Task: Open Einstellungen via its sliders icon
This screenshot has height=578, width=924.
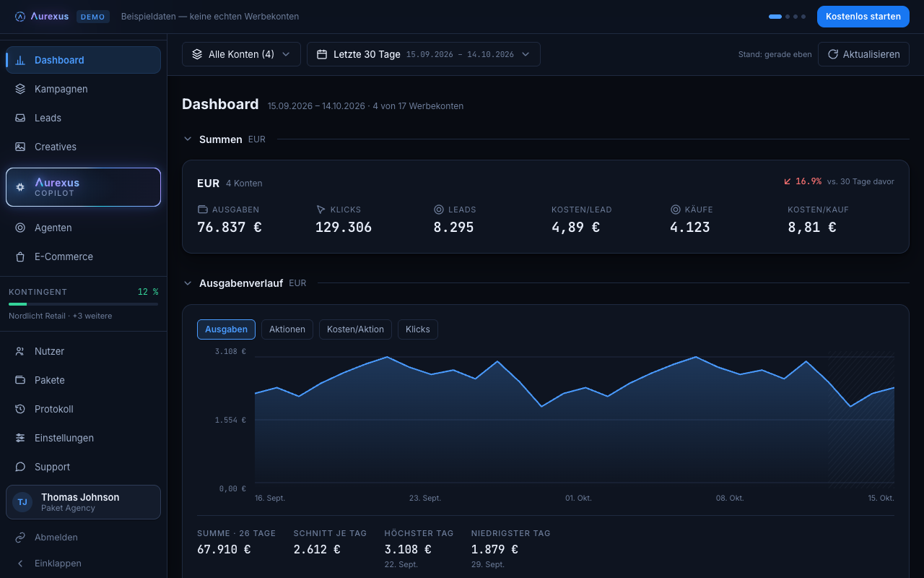Action: pos(20,438)
